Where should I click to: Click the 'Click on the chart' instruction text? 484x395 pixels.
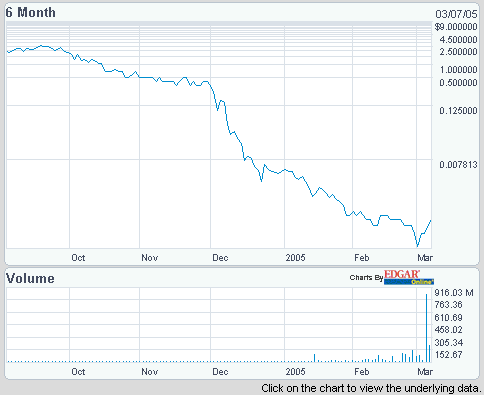[x=372, y=389]
